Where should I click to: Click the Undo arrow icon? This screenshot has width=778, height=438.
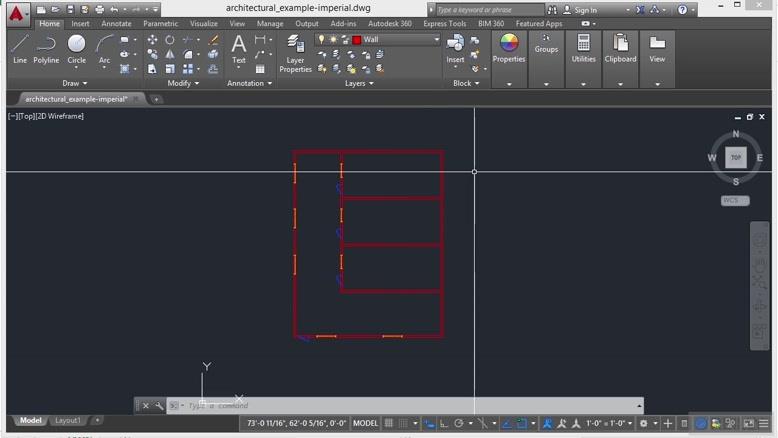[114, 9]
